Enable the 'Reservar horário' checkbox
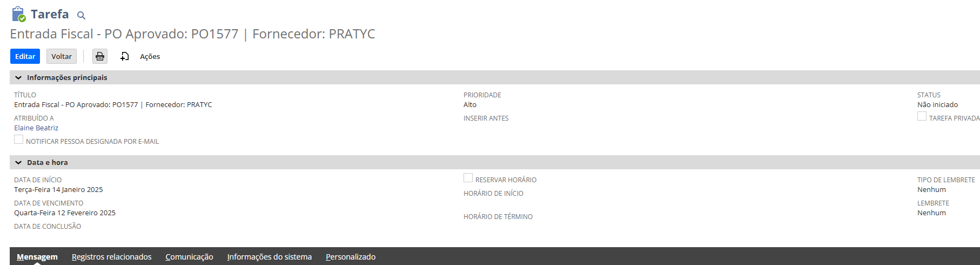 click(x=468, y=178)
